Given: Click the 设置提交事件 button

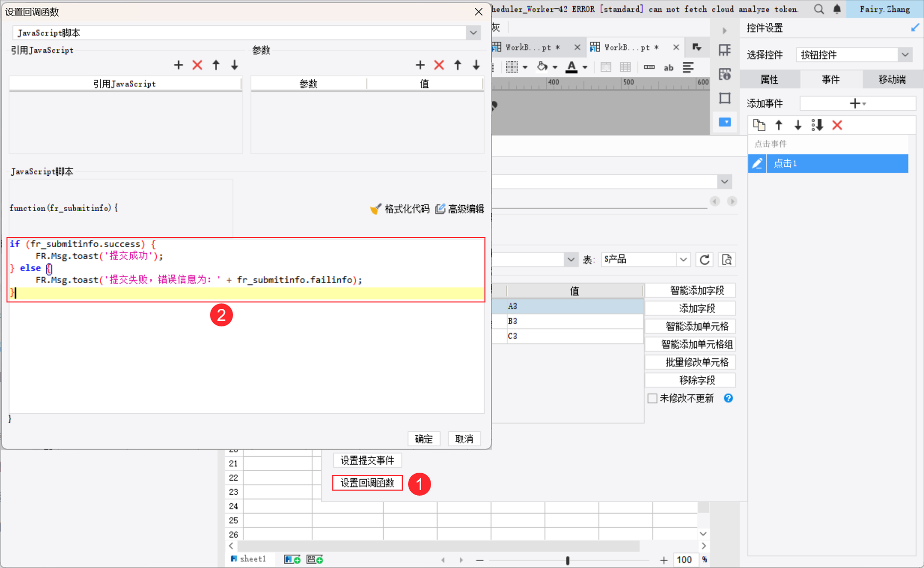Looking at the screenshot, I should [x=367, y=460].
